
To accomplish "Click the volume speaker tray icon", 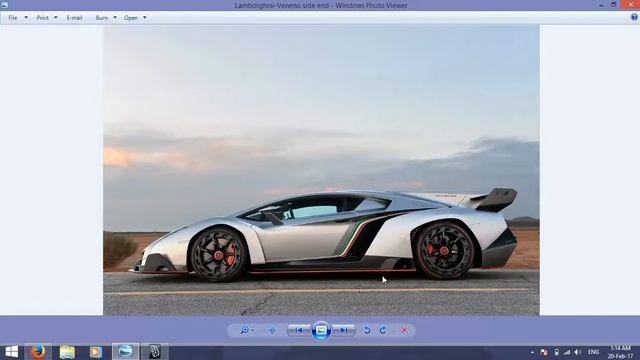I will 578,352.
